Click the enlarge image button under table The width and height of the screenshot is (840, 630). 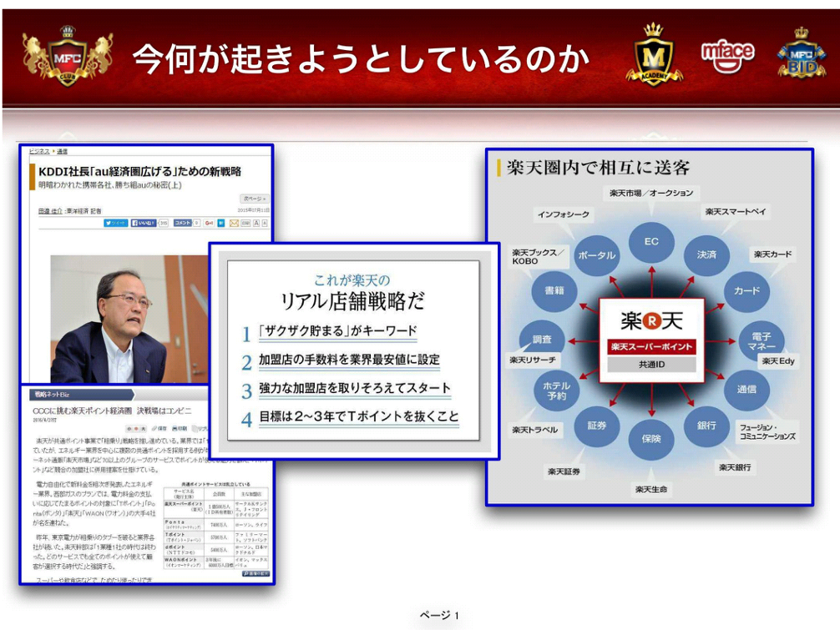(x=256, y=574)
